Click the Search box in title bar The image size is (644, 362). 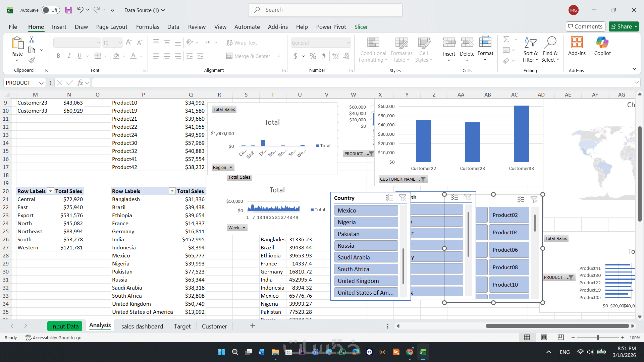(325, 10)
